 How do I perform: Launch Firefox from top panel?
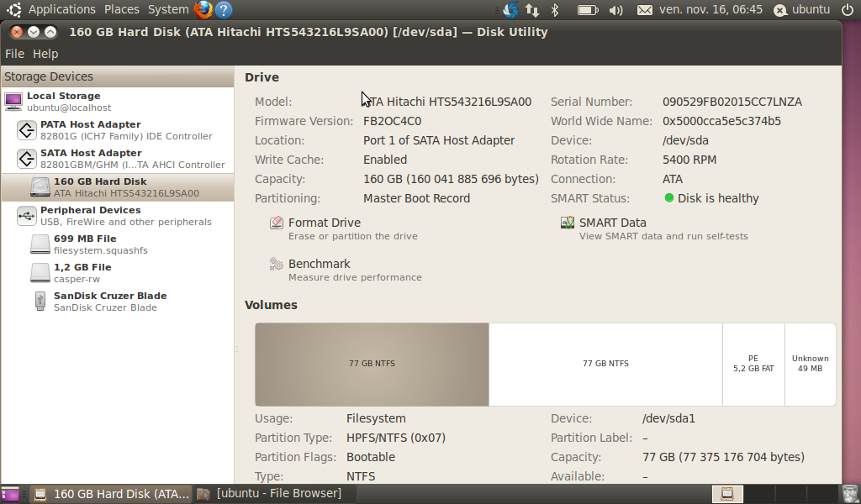click(203, 9)
